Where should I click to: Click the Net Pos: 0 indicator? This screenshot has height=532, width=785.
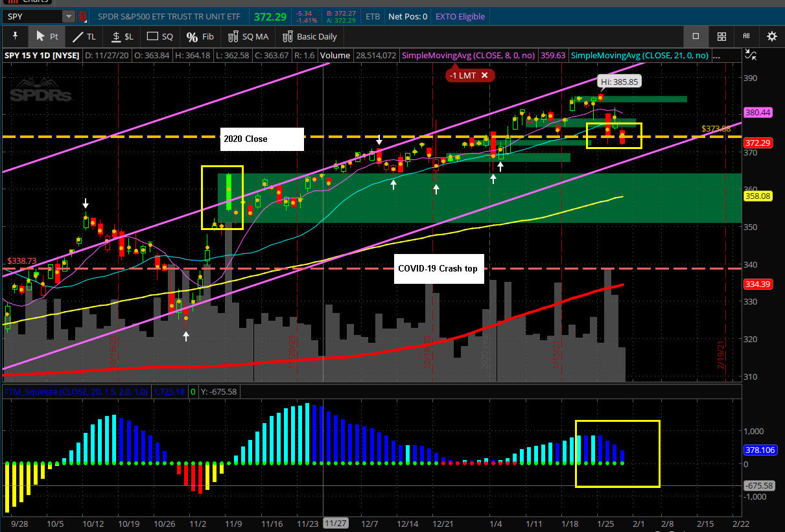(407, 16)
